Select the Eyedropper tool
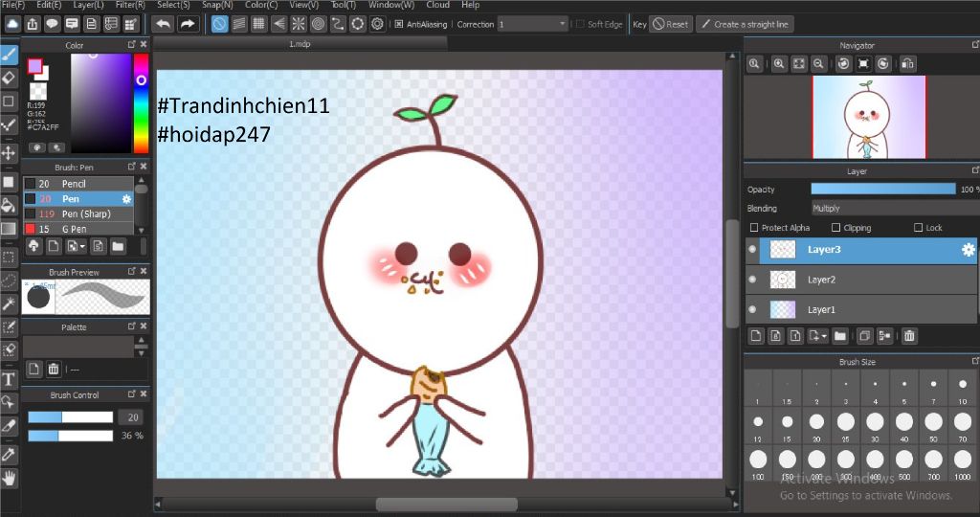 coord(9,455)
